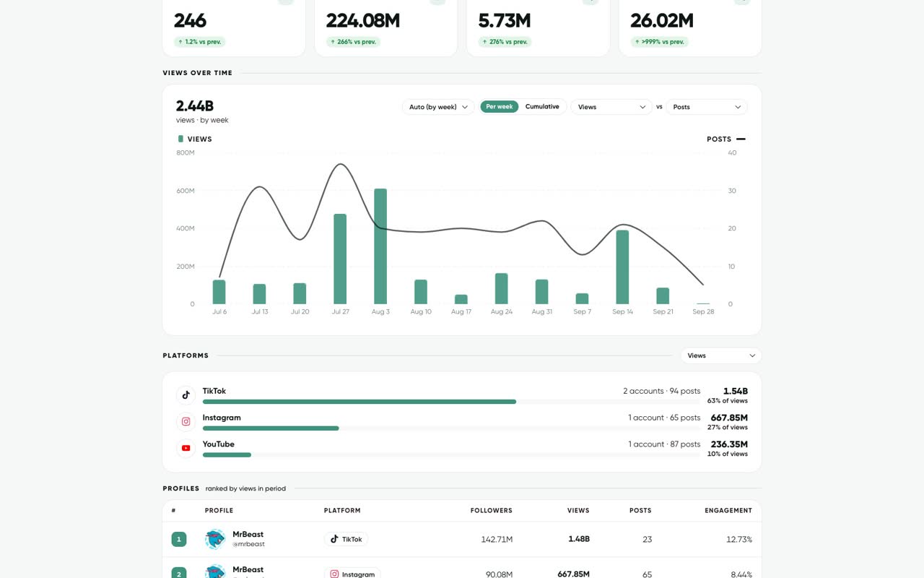Click the TikTok views progress bar
This screenshot has width=924, height=578.
(451, 401)
